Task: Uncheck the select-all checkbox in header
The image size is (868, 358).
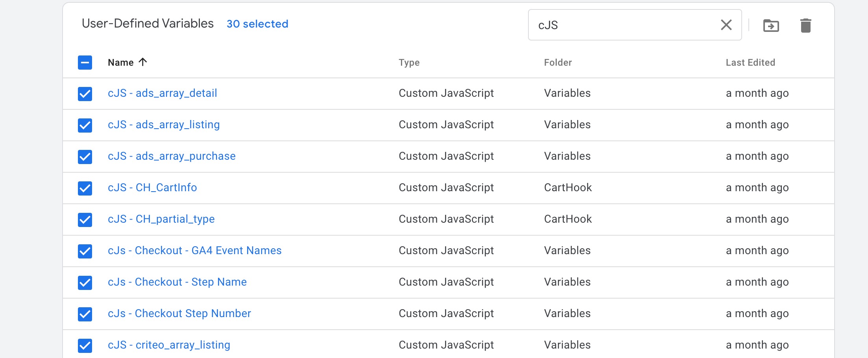Action: coord(85,62)
